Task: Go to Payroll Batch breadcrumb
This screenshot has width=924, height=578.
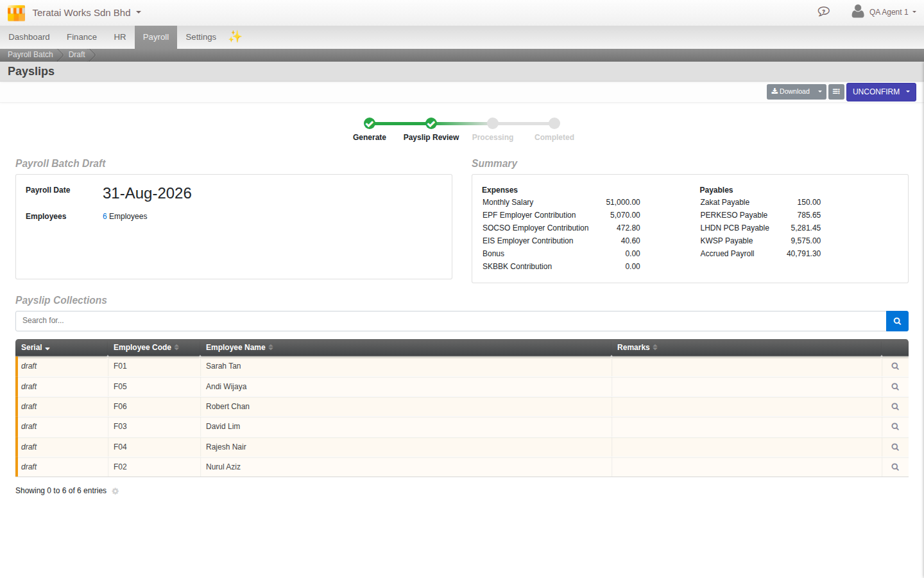Action: coord(30,55)
